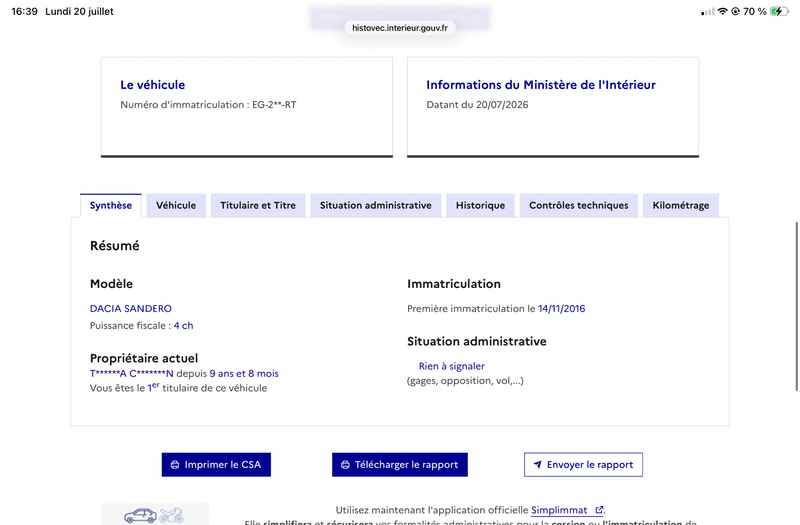Screen dimensions: 800x525
Task: Click the Imprimer le CSA button
Action: click(x=216, y=465)
